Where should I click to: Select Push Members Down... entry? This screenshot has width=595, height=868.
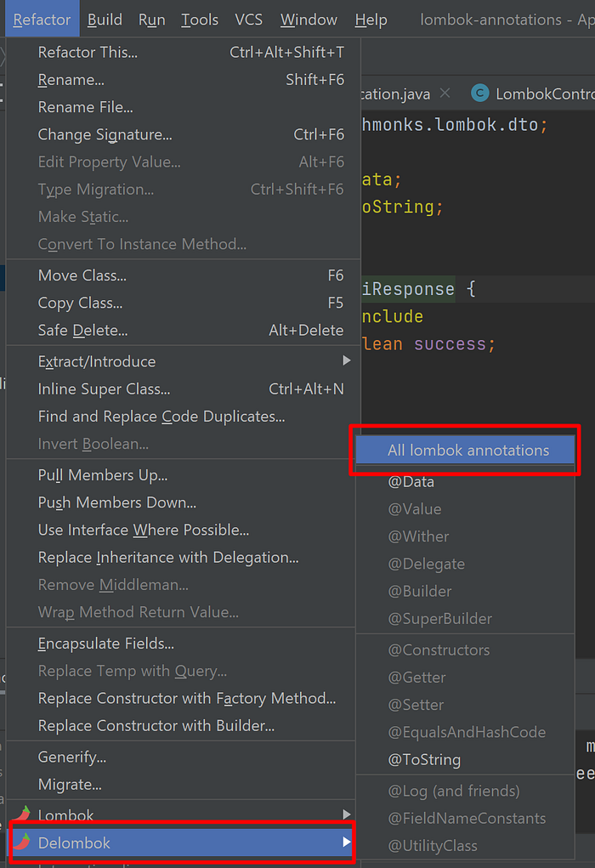pyautogui.click(x=180, y=502)
